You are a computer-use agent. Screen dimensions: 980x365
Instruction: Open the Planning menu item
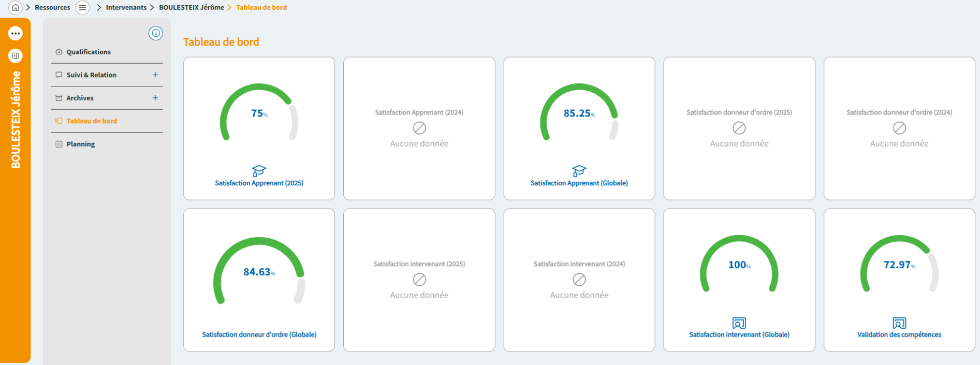(81, 144)
